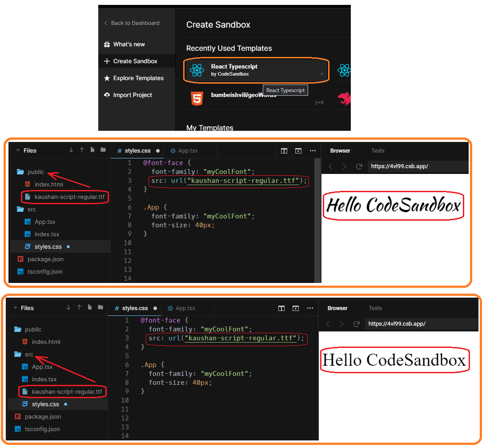The width and height of the screenshot is (486, 448).
Task: Select Browser tab in bottom preview
Action: 337,308
